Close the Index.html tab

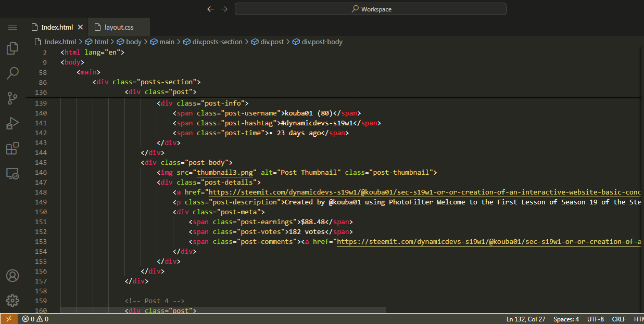click(x=80, y=27)
